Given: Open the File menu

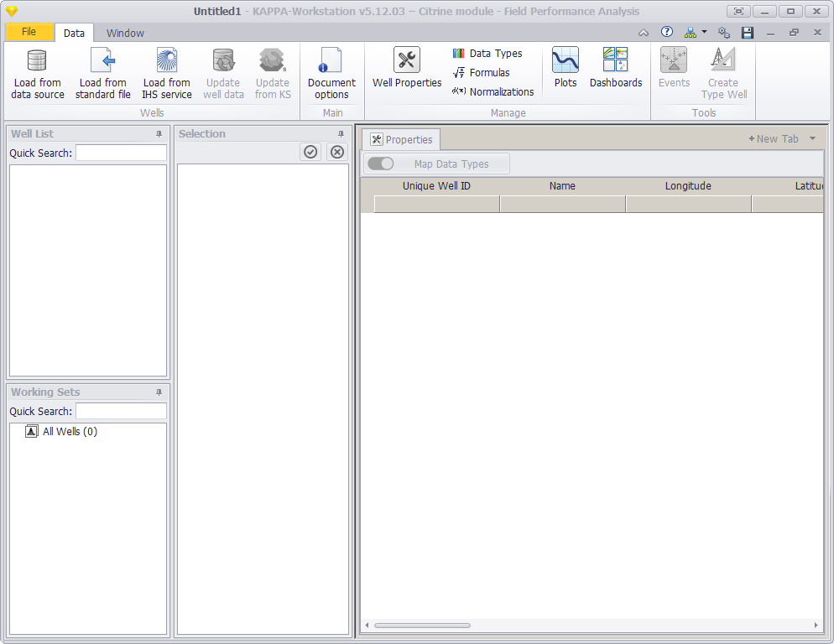Looking at the screenshot, I should pyautogui.click(x=29, y=32).
